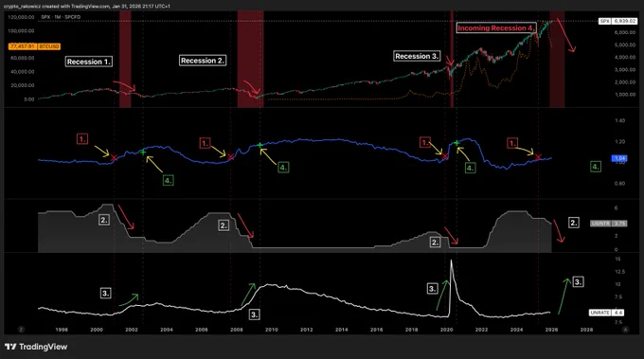Click the 5,000.00 right scale value
The height and width of the screenshot is (359, 644).
click(x=625, y=45)
